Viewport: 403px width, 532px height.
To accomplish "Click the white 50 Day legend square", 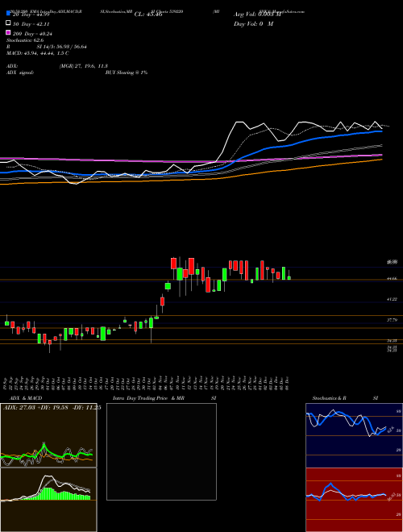I will point(8,23).
